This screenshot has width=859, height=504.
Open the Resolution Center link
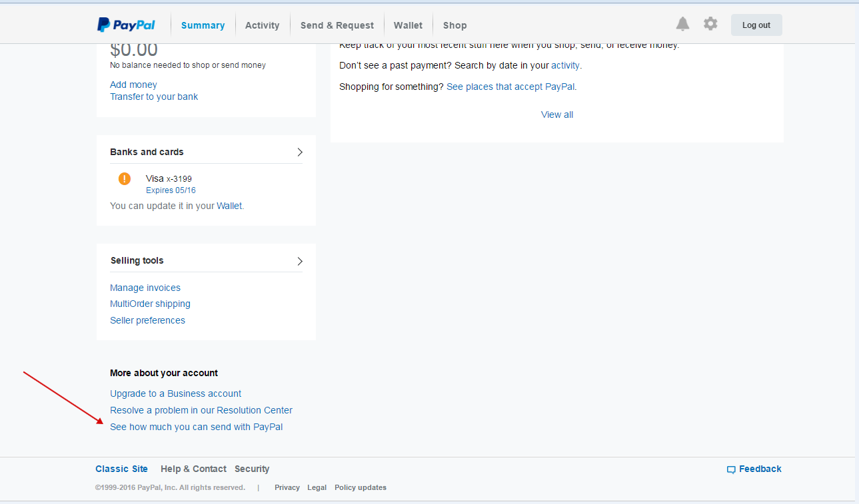201,410
